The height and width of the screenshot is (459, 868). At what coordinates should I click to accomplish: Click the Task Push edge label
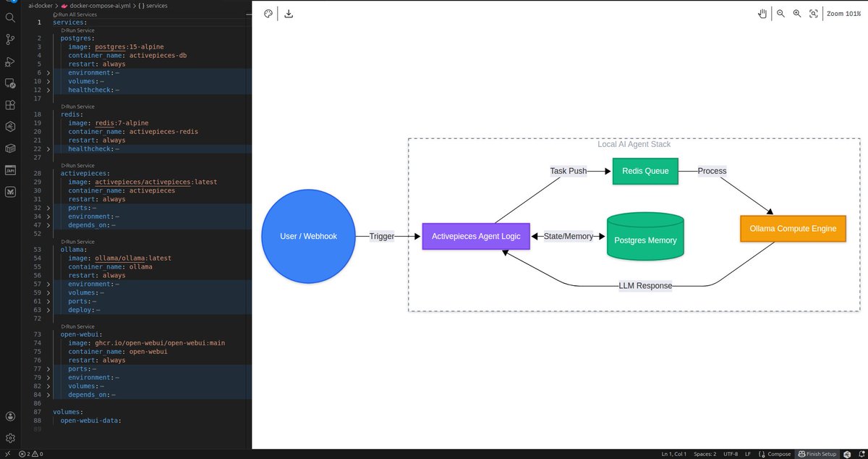tap(569, 172)
